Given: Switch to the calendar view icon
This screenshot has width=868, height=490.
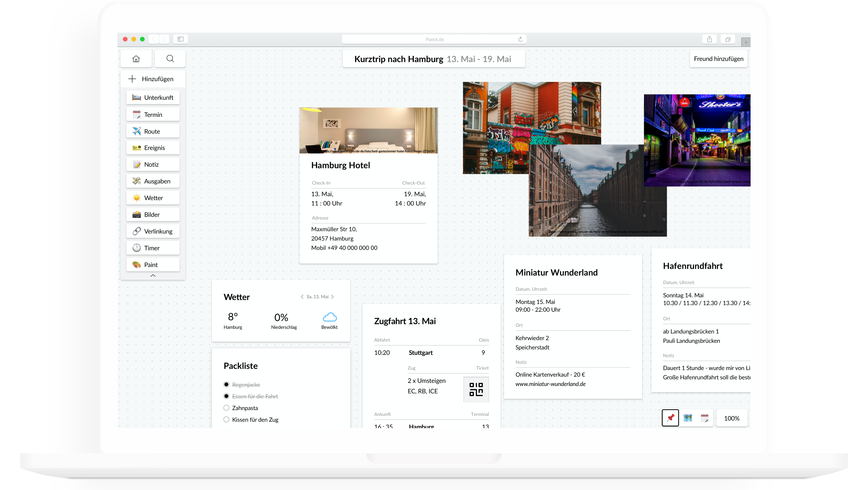Looking at the screenshot, I should point(705,418).
